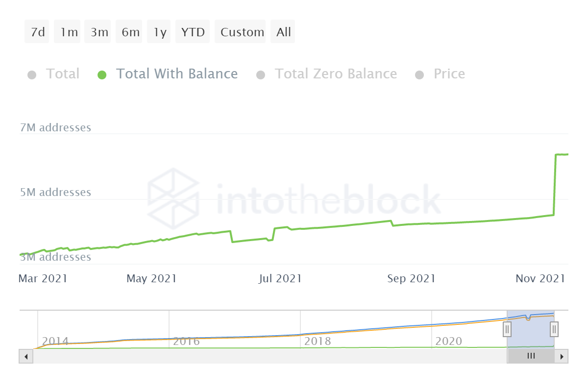Show All time range data
The width and height of the screenshot is (588, 392).
pyautogui.click(x=283, y=32)
